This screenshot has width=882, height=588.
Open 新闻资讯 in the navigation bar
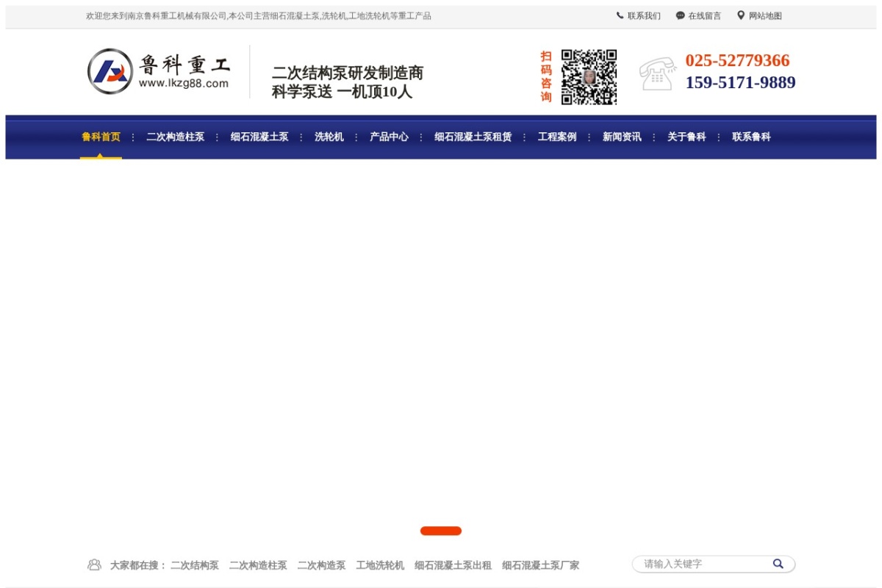pyautogui.click(x=622, y=137)
